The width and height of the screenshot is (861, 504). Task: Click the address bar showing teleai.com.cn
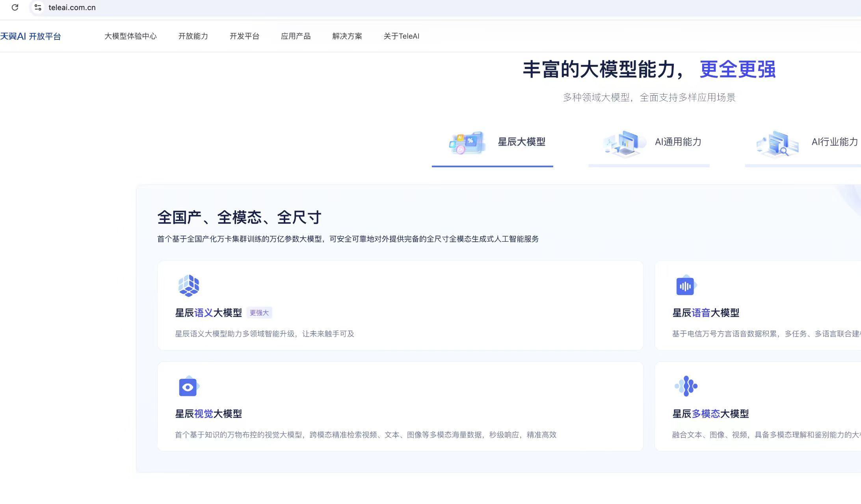(x=445, y=7)
